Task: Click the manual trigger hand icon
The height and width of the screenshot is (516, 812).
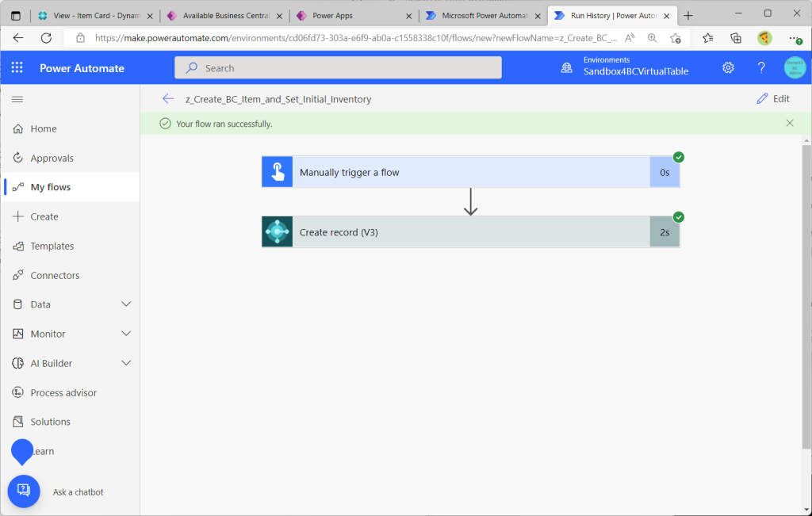Action: coord(277,172)
